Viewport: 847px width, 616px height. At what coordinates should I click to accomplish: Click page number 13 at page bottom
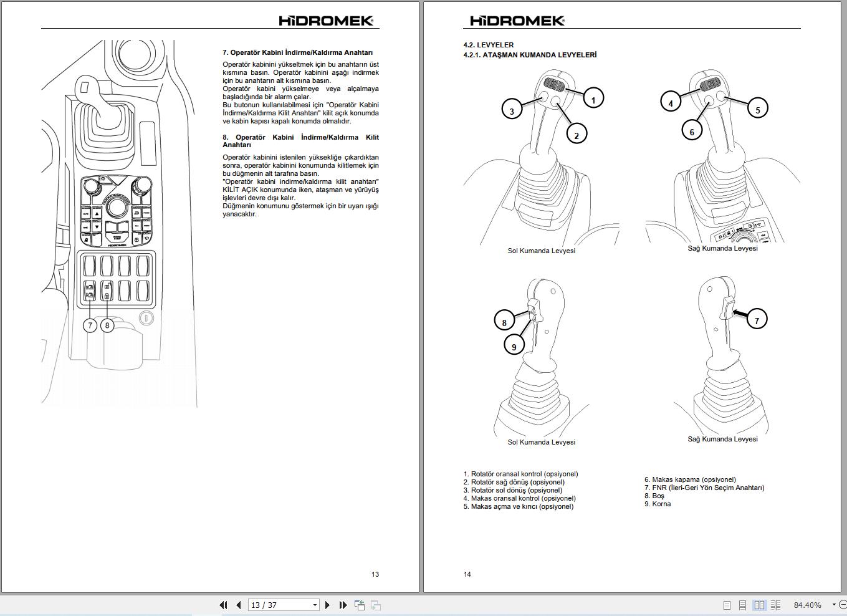(375, 574)
